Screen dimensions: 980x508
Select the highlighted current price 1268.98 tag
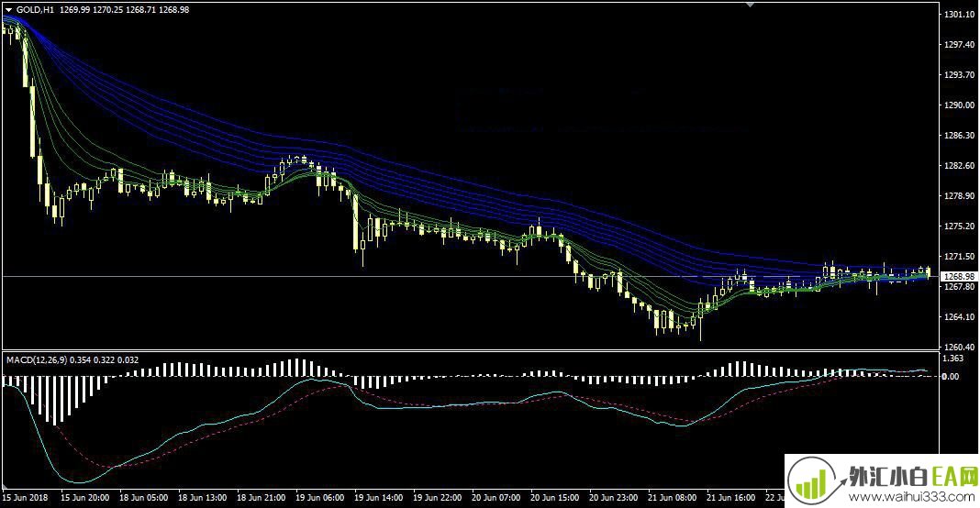tap(960, 276)
